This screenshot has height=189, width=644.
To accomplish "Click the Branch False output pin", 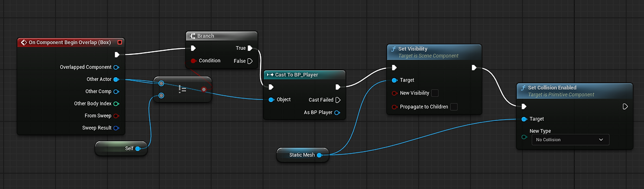I will 250,61.
